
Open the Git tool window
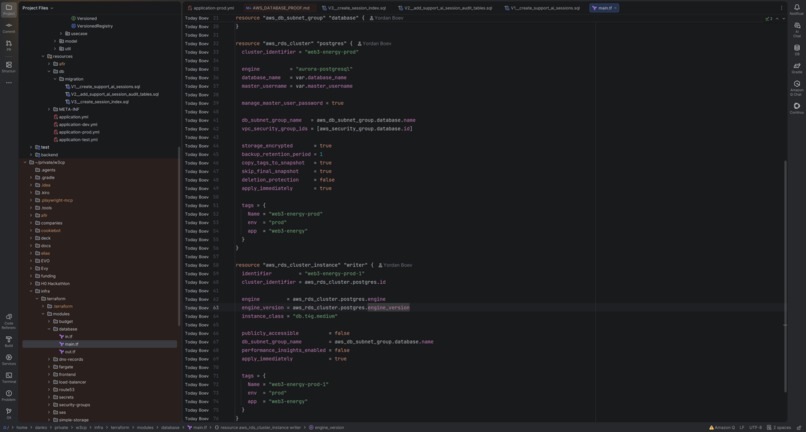[x=9, y=413]
